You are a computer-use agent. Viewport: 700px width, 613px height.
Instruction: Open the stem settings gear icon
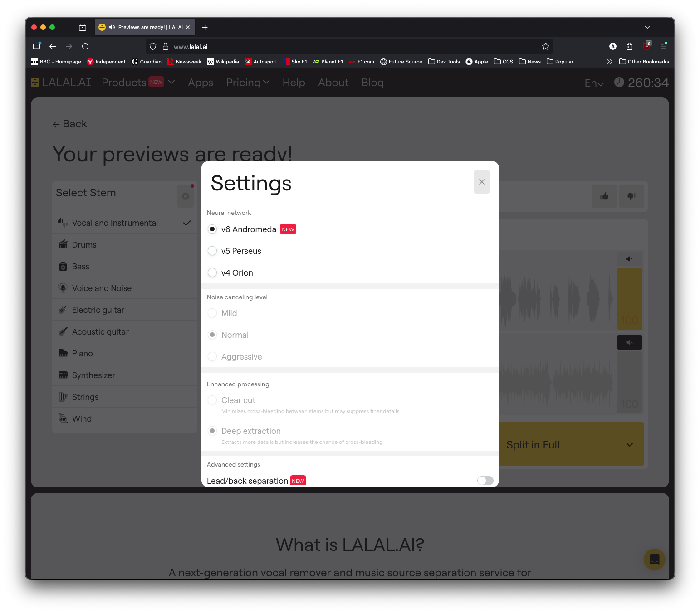(x=186, y=196)
